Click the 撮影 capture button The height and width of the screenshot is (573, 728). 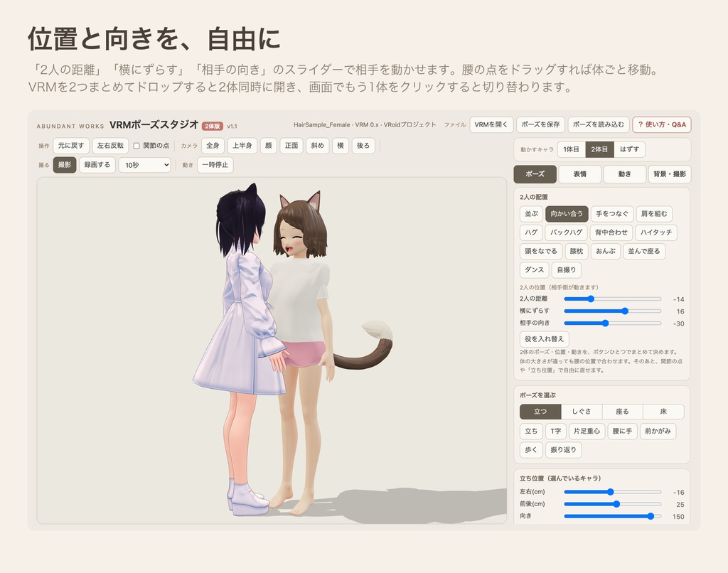pos(65,165)
